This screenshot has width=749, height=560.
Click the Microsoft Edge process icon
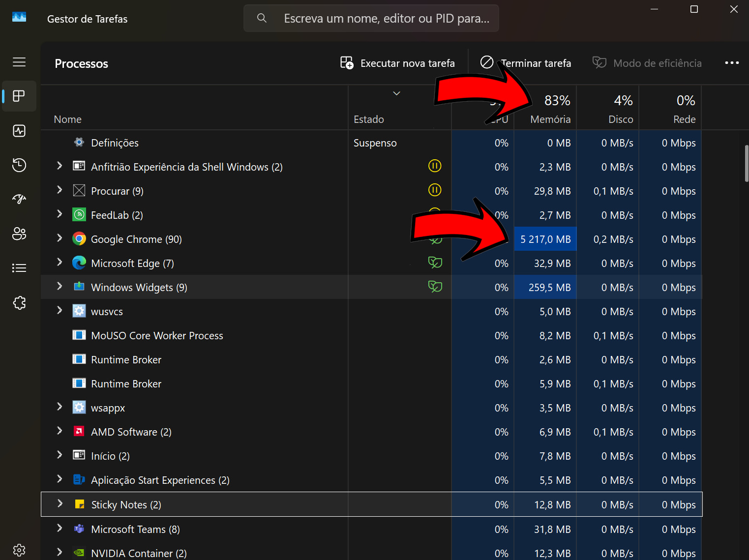(79, 263)
